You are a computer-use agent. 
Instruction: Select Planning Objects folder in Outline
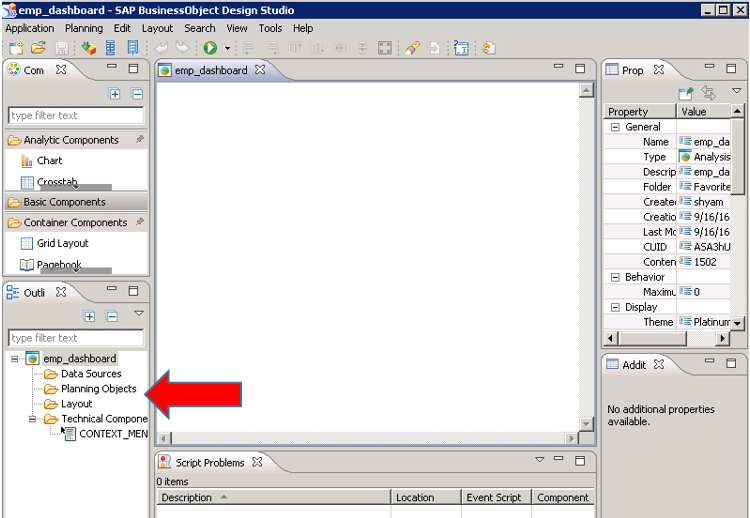(x=98, y=388)
